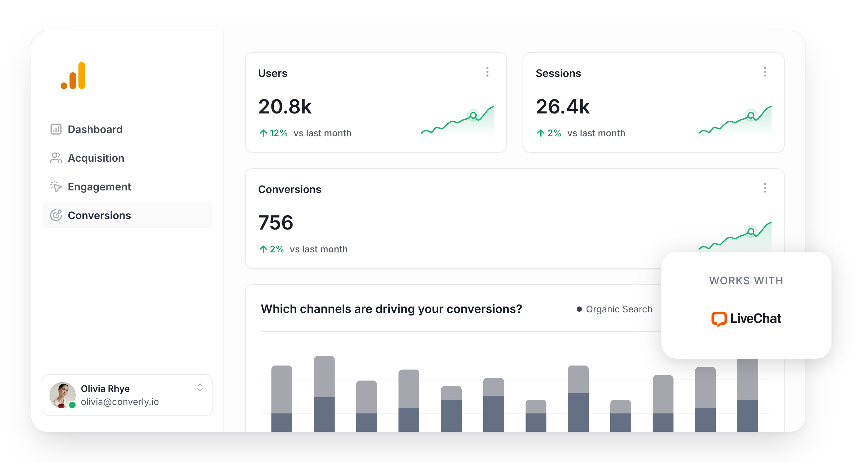The width and height of the screenshot is (868, 463).
Task: Click the Engagement cursor icon
Action: coord(56,187)
